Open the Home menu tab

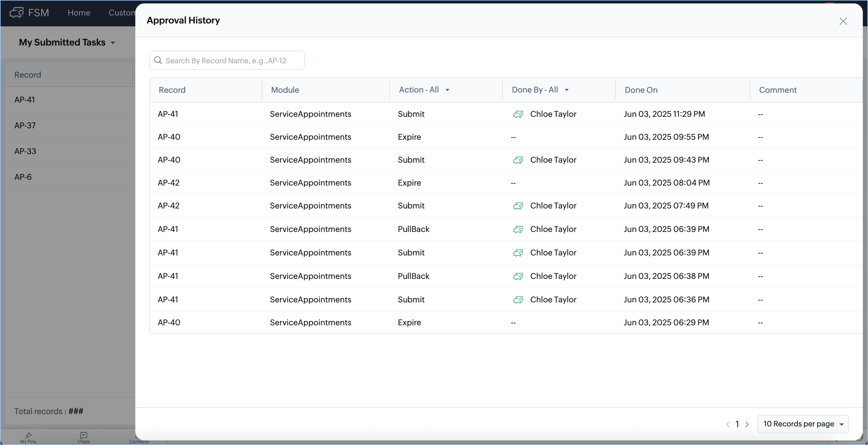[79, 13]
